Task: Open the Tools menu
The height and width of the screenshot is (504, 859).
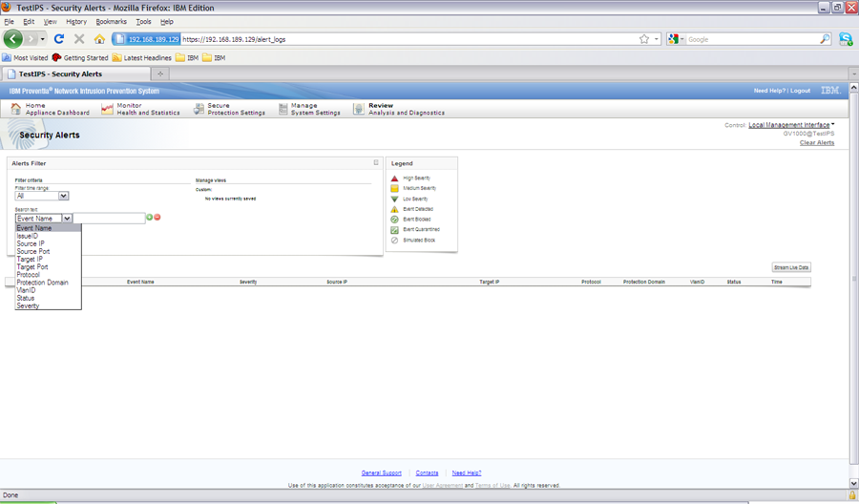Action: pyautogui.click(x=143, y=21)
